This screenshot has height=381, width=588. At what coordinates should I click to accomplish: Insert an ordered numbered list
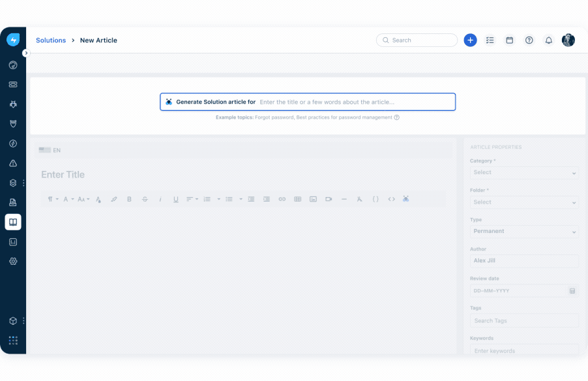coord(207,200)
